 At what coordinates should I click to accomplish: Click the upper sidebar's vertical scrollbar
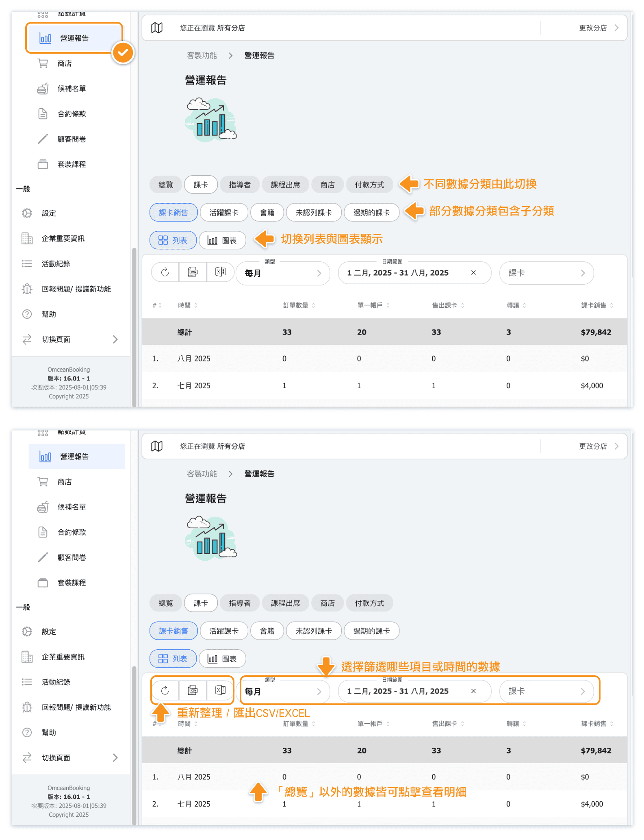click(134, 325)
